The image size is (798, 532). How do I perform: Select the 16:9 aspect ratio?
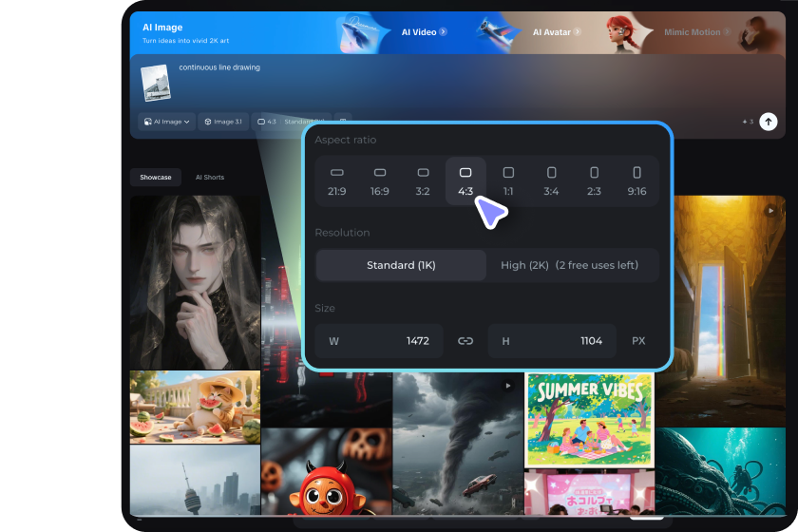(x=380, y=181)
